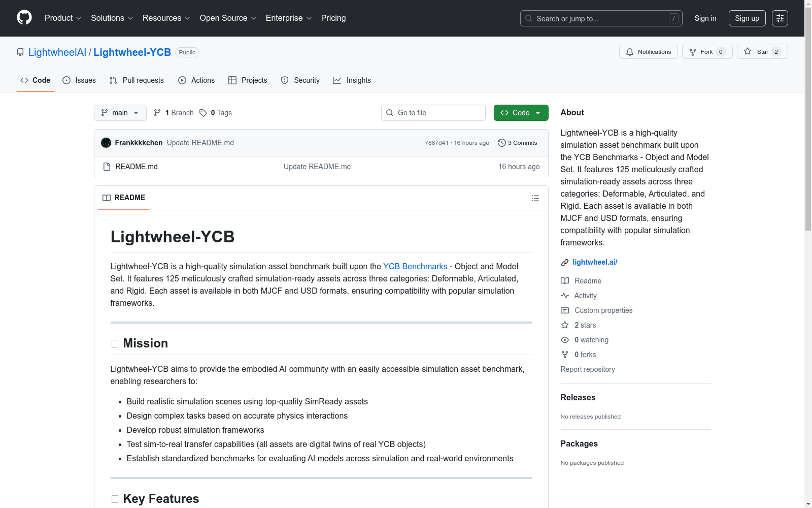Viewport: 812px width, 508px height.
Task: Open commit hash 7887d41
Action: (x=436, y=143)
